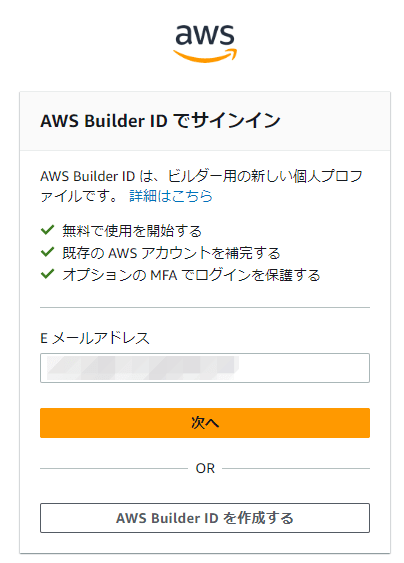Click the ビルダー用の新しい個人プロファイル description text
404x563 pixels.
click(x=201, y=186)
